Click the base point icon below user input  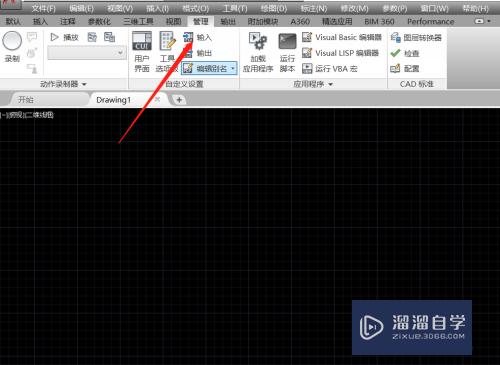32,69
